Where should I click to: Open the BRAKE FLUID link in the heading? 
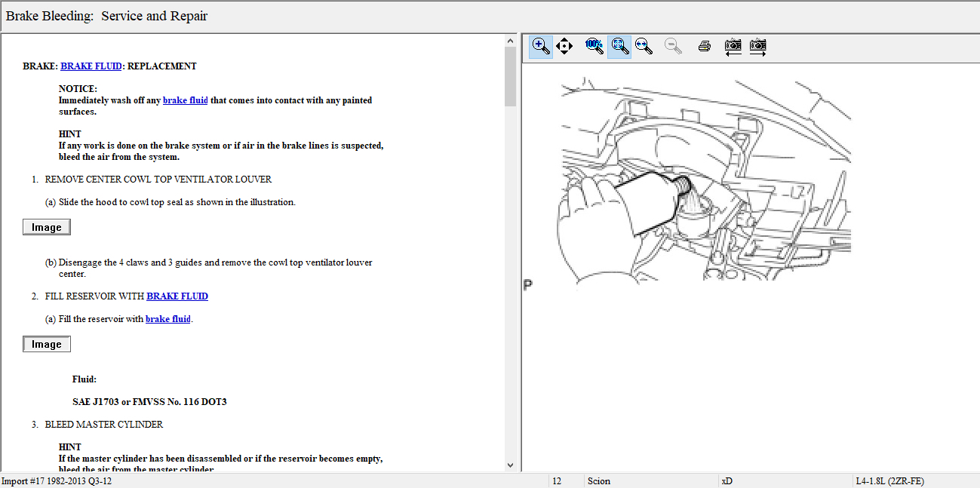(91, 66)
